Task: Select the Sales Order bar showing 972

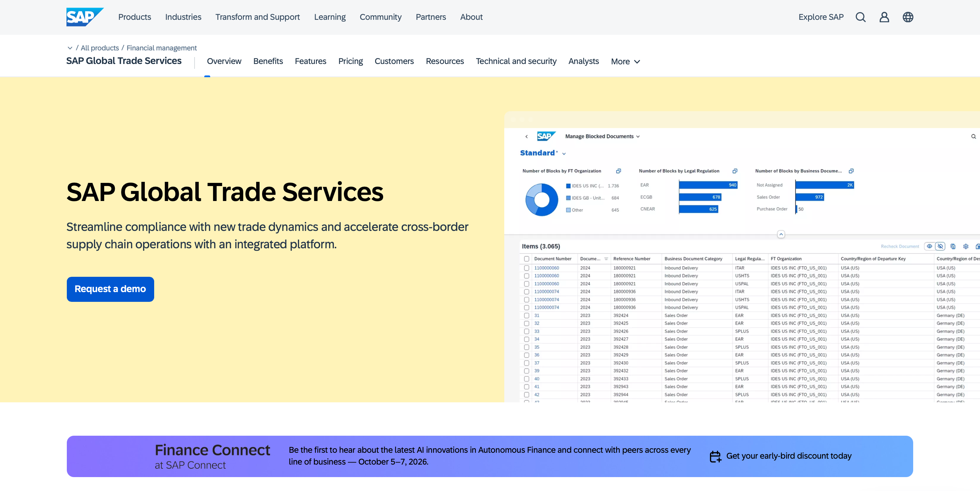Action: coord(810,197)
